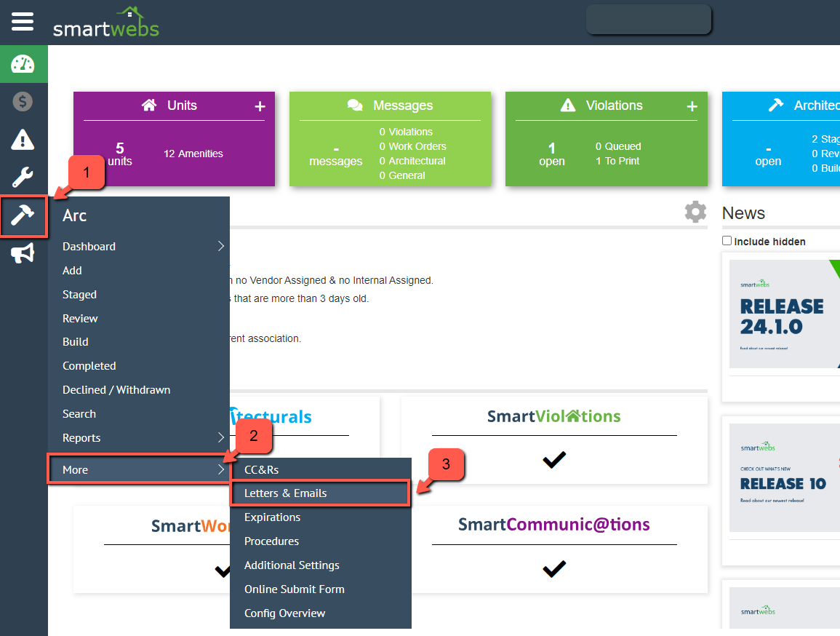The height and width of the screenshot is (636, 840).
Task: Toggle the Include hidden checkbox
Action: (x=727, y=241)
